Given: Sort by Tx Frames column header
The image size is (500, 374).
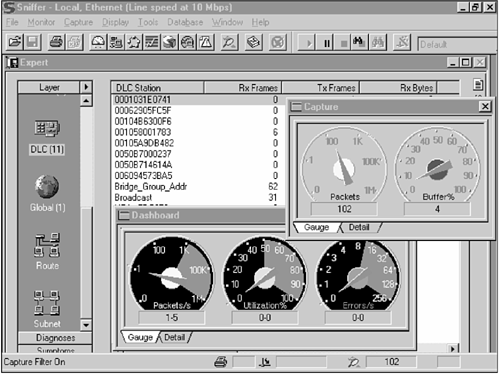Looking at the screenshot, I should click(321, 88).
